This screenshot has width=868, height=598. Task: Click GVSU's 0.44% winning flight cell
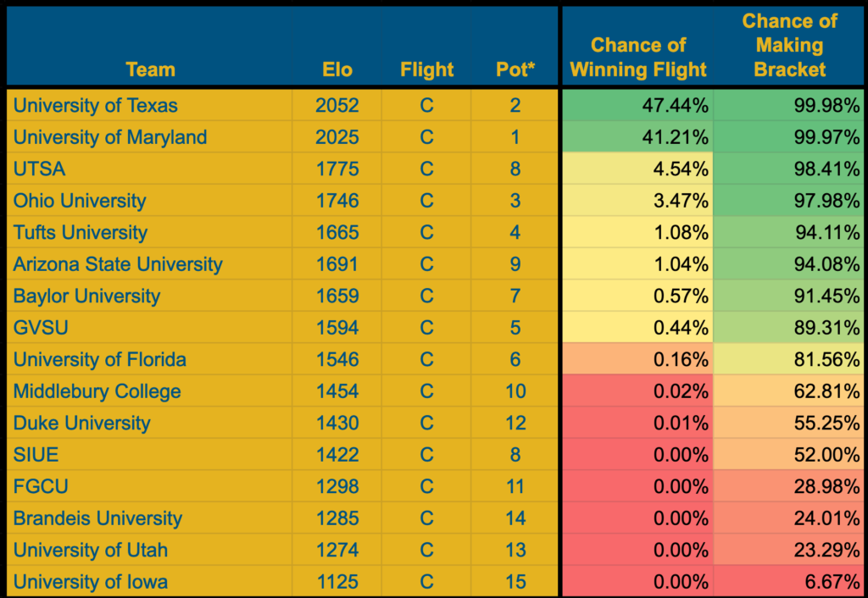(637, 328)
